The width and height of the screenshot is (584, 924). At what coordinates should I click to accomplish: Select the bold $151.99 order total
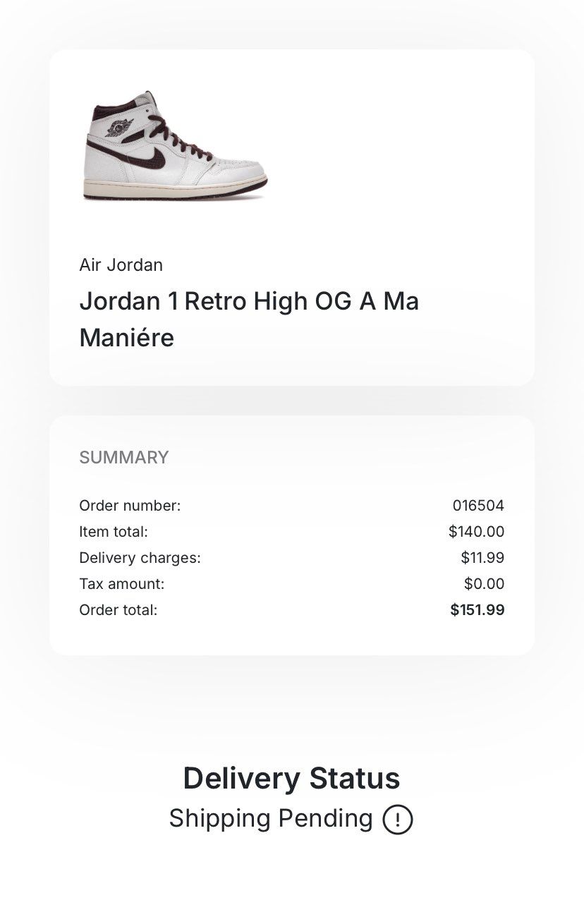(x=477, y=610)
